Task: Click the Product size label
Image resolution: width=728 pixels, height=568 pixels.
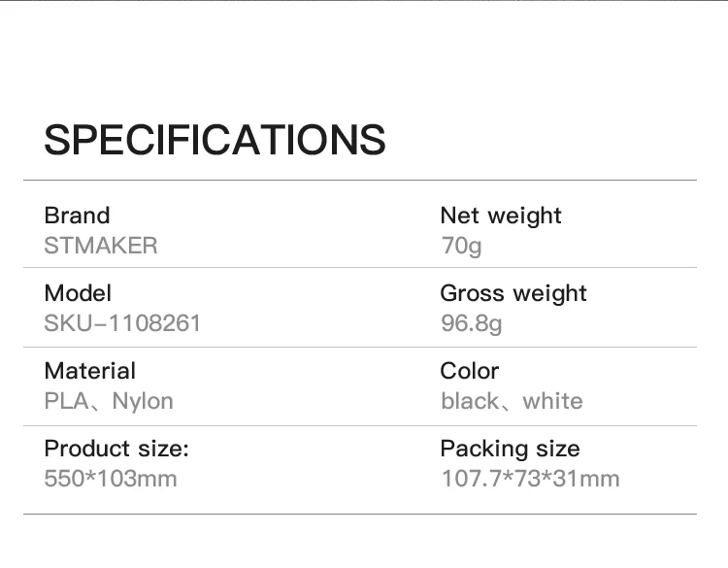Action: click(x=116, y=449)
